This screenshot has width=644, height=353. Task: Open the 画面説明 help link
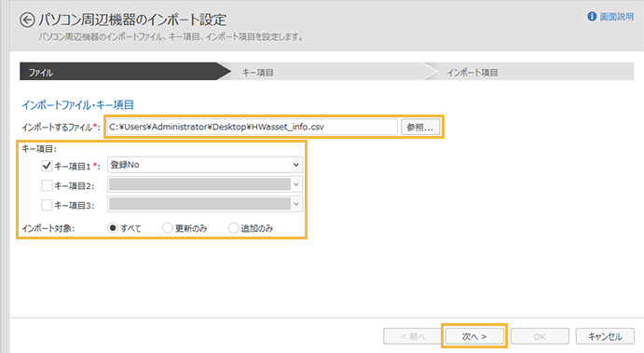coord(616,17)
